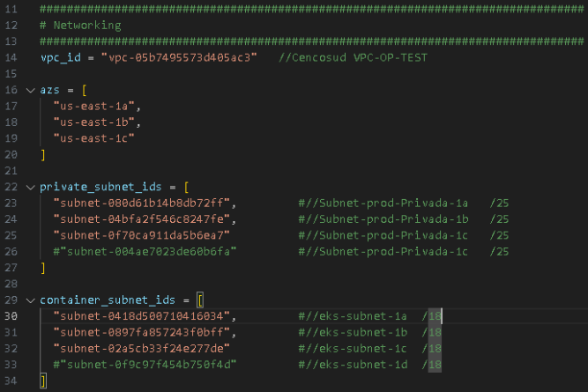Click the subnet-0418d500710416034 string
The width and height of the screenshot is (588, 392).
(145, 315)
